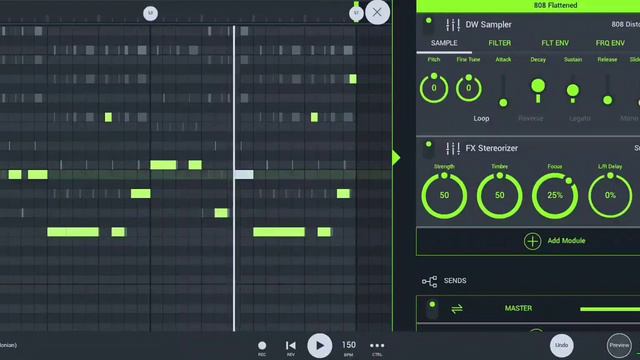
Task: Adjust the Sustain slider
Action: tap(573, 90)
